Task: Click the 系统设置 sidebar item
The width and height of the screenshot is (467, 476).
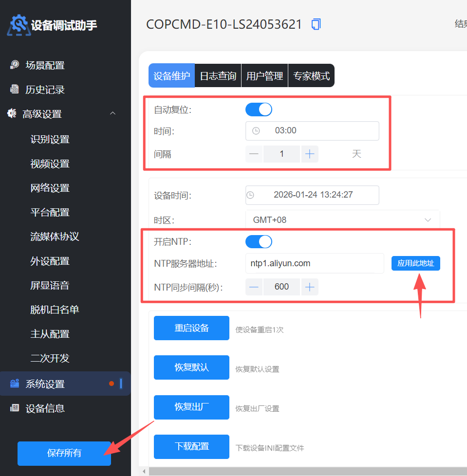Action: [x=45, y=384]
